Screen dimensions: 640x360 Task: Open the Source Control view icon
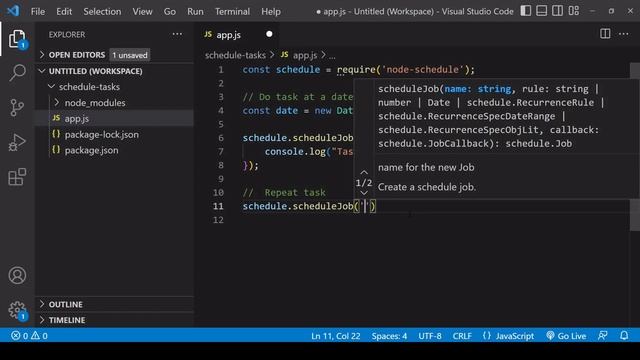17,108
